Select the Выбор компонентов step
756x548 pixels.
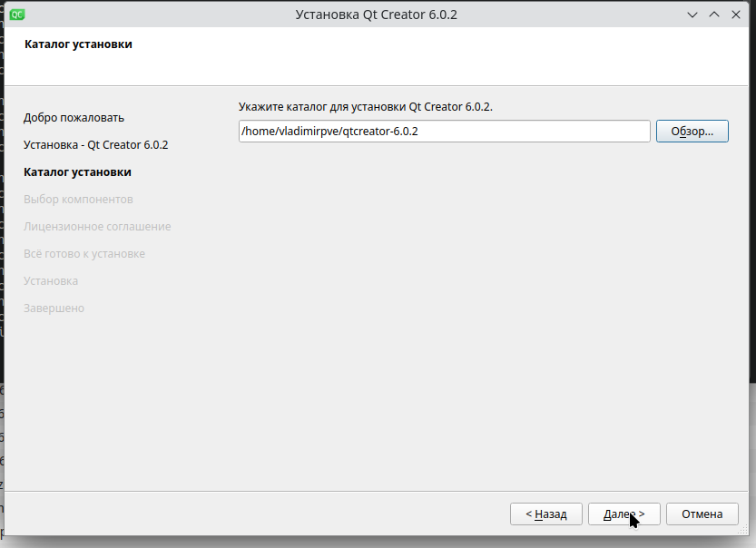pos(79,200)
